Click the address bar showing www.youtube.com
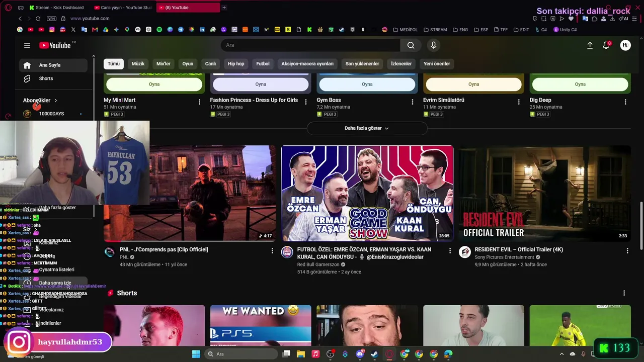Viewport: 644px width, 362px height. tap(90, 19)
